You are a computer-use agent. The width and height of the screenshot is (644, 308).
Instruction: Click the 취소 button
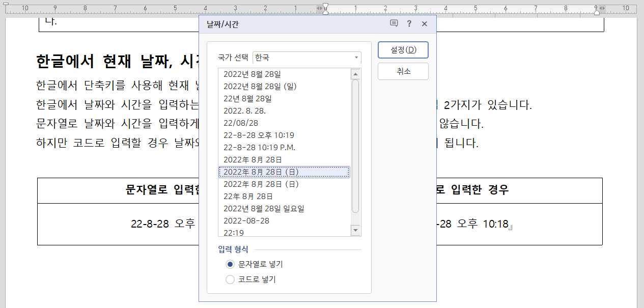[403, 71]
